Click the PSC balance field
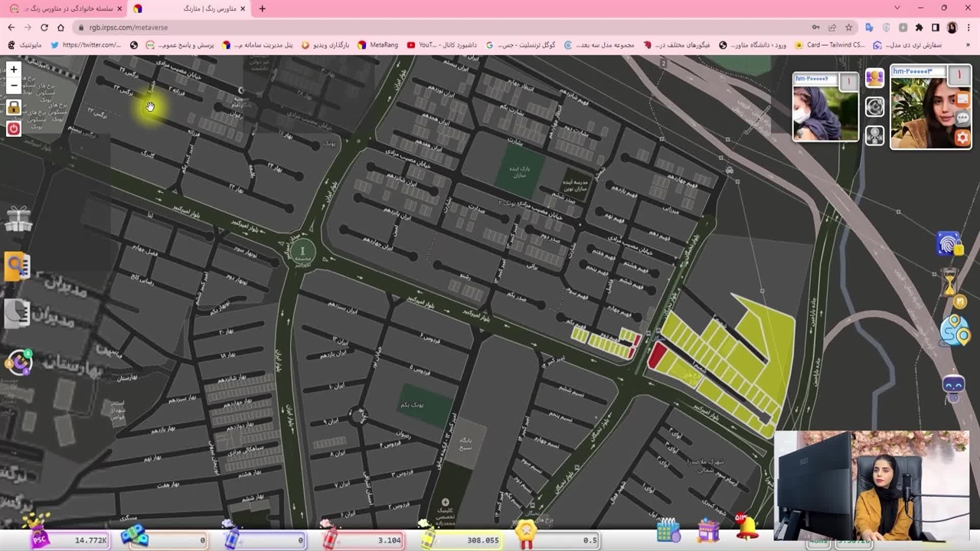The width and height of the screenshot is (980, 551). point(73,540)
